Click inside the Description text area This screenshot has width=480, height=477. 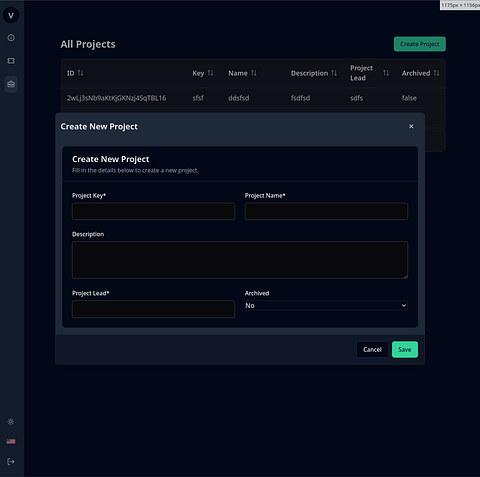pyautogui.click(x=240, y=260)
